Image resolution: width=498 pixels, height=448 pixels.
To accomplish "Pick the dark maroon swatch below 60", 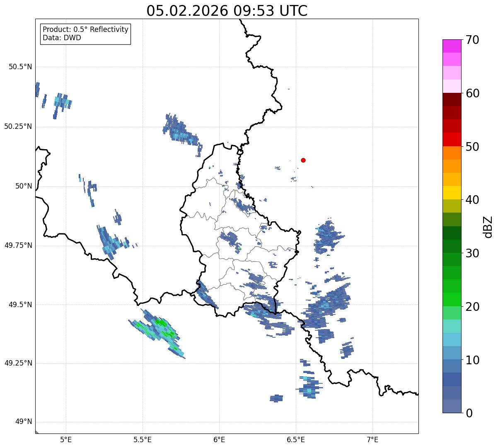I will click(x=452, y=99).
